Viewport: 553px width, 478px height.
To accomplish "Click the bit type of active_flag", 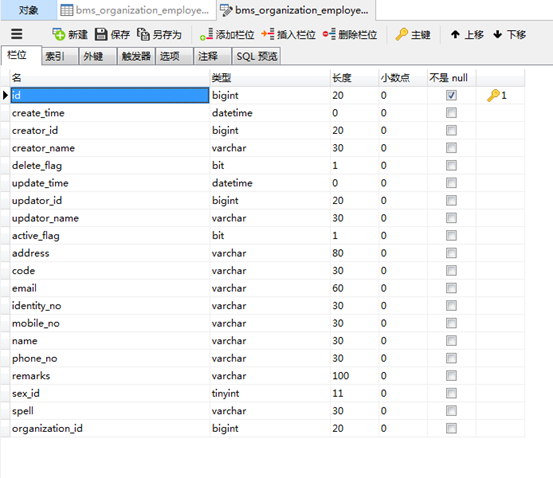I will click(270, 235).
